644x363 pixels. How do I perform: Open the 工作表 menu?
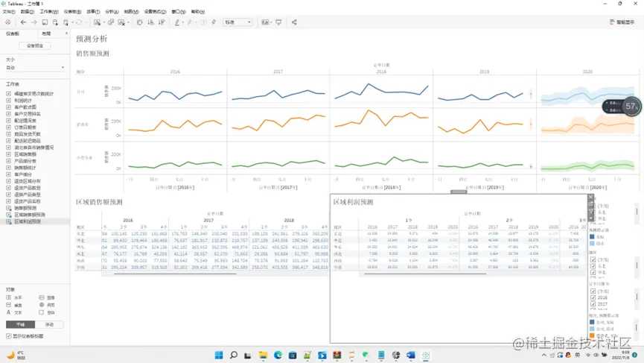click(x=49, y=11)
